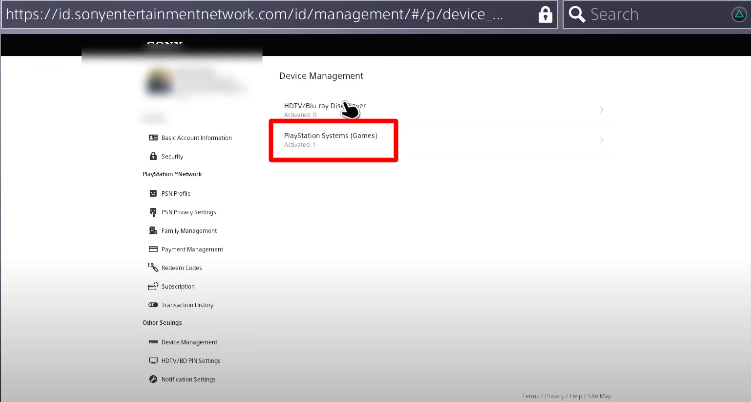
Task: Open Transaction History via its icon
Action: tap(153, 305)
